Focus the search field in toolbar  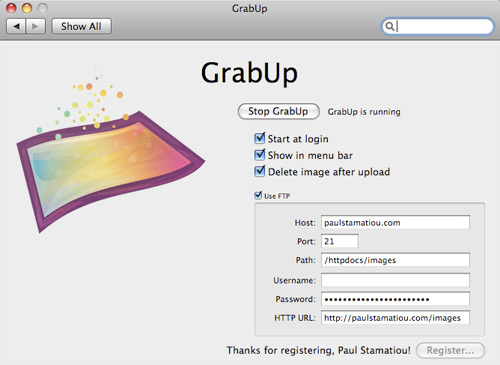click(x=437, y=26)
